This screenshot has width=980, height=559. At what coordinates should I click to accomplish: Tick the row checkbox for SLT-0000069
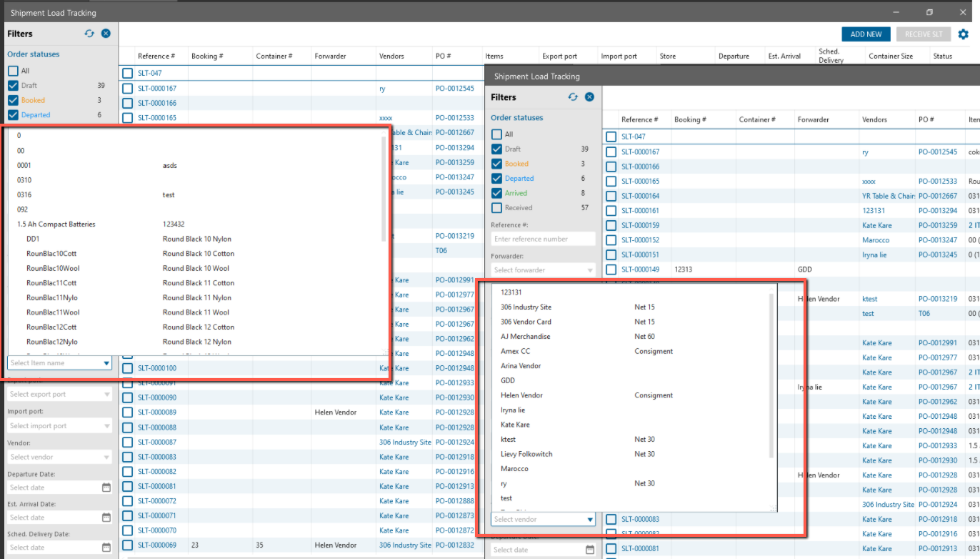pos(127,545)
